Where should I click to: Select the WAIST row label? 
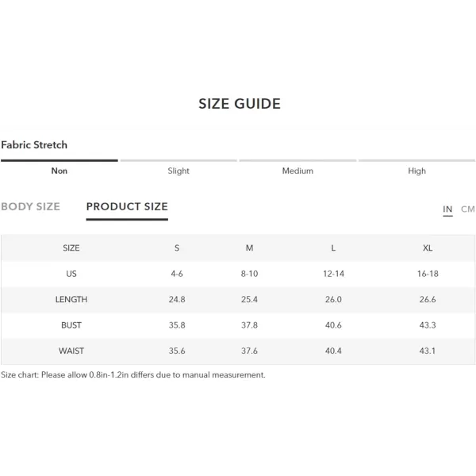pos(71,351)
